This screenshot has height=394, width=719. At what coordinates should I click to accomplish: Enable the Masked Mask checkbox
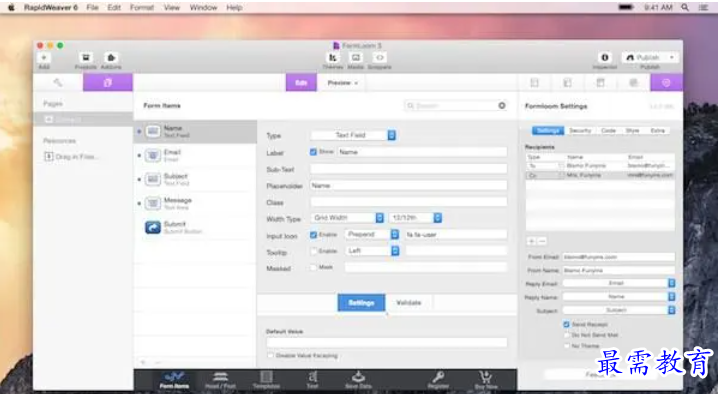[x=314, y=267]
